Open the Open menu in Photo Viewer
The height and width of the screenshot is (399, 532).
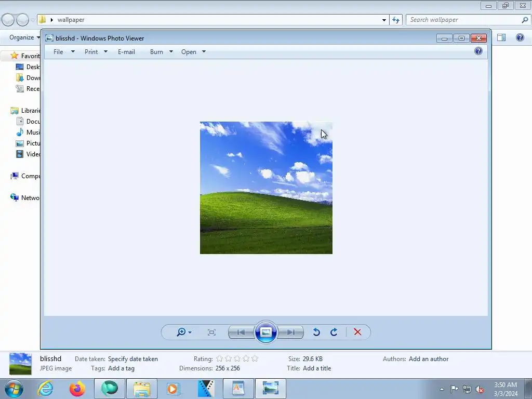(x=189, y=52)
